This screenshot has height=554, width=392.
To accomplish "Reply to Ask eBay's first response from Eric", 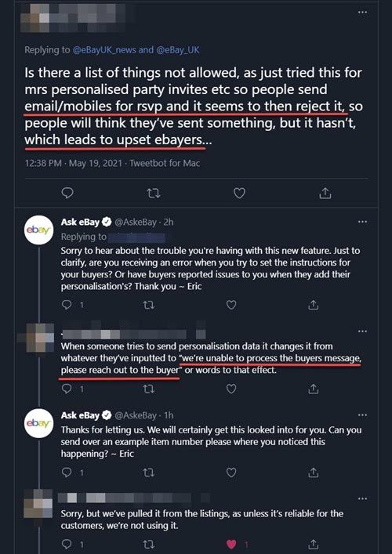I will [67, 305].
